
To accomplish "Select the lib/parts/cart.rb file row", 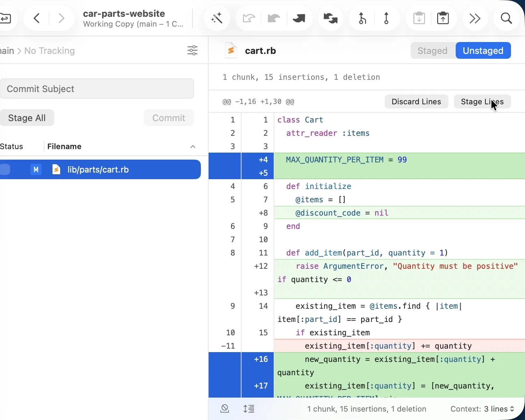I will click(x=100, y=169).
